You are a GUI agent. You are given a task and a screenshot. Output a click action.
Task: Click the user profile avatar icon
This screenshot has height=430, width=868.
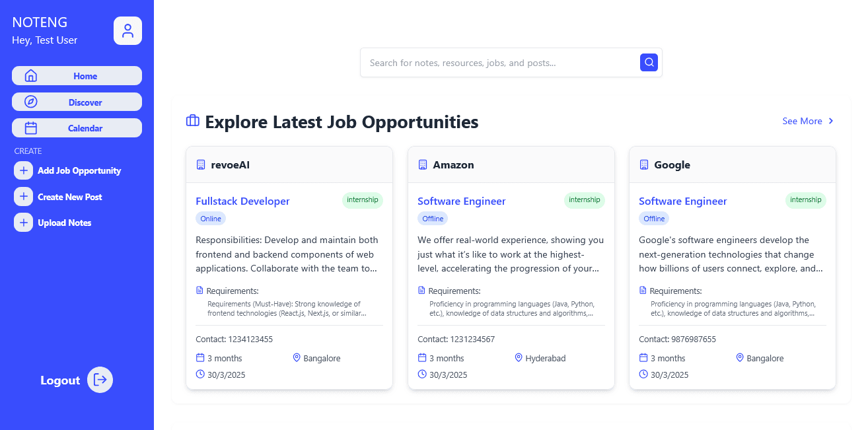click(127, 31)
